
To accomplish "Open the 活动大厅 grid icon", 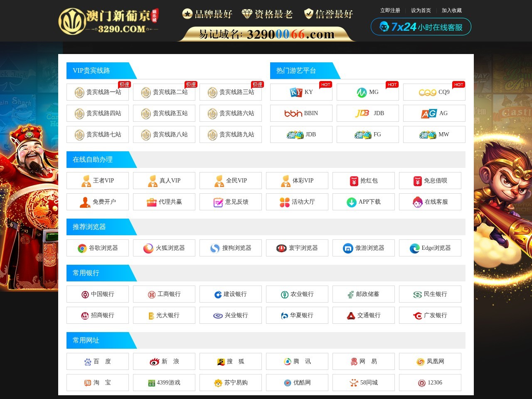I will pyautogui.click(x=285, y=202).
